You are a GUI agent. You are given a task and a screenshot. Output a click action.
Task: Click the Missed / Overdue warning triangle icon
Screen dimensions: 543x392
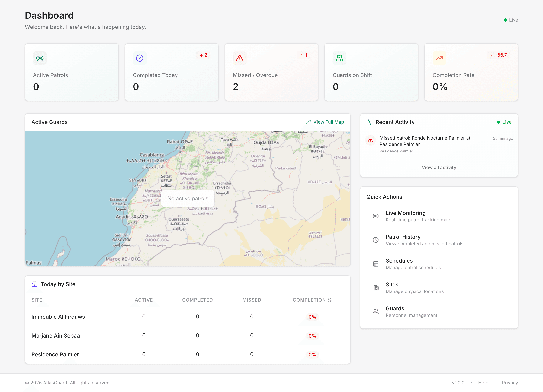[240, 58]
